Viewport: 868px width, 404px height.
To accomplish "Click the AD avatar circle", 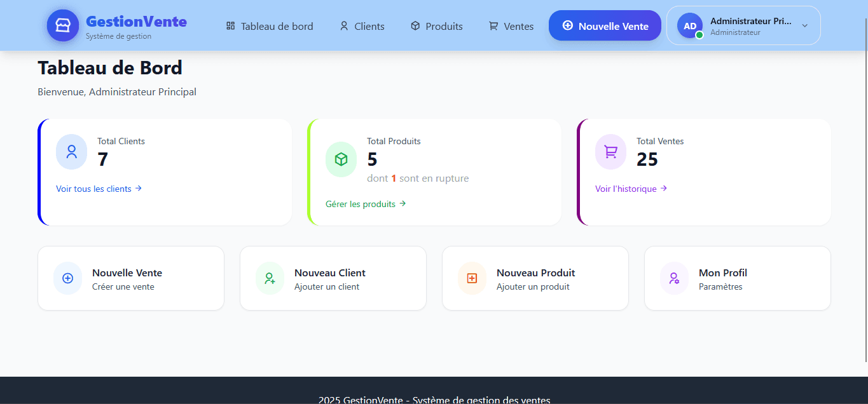I will tap(690, 25).
